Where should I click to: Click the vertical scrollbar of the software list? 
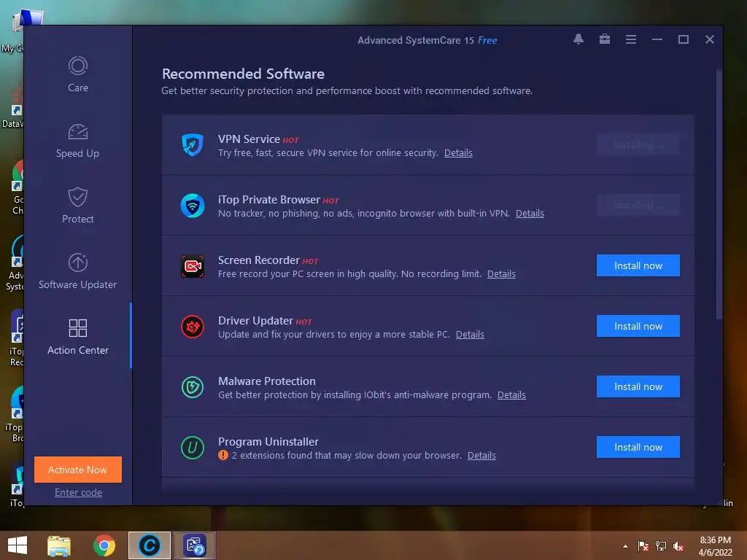click(719, 195)
